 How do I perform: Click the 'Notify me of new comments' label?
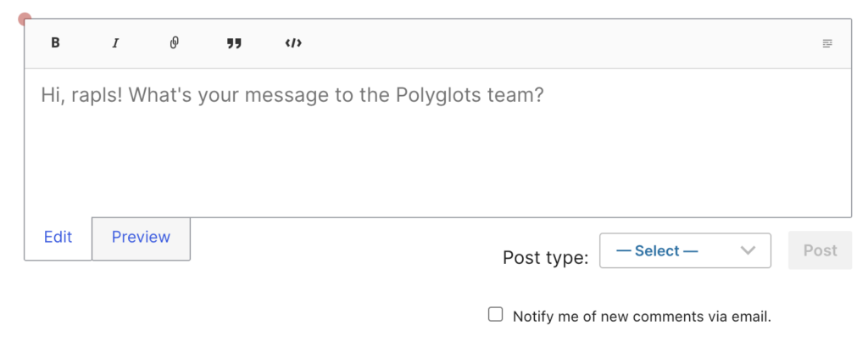click(642, 317)
